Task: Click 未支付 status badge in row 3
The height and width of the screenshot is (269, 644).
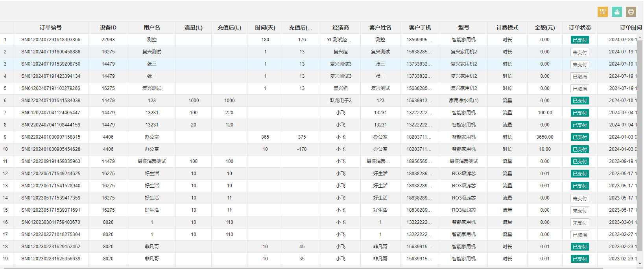Action: click(x=580, y=64)
